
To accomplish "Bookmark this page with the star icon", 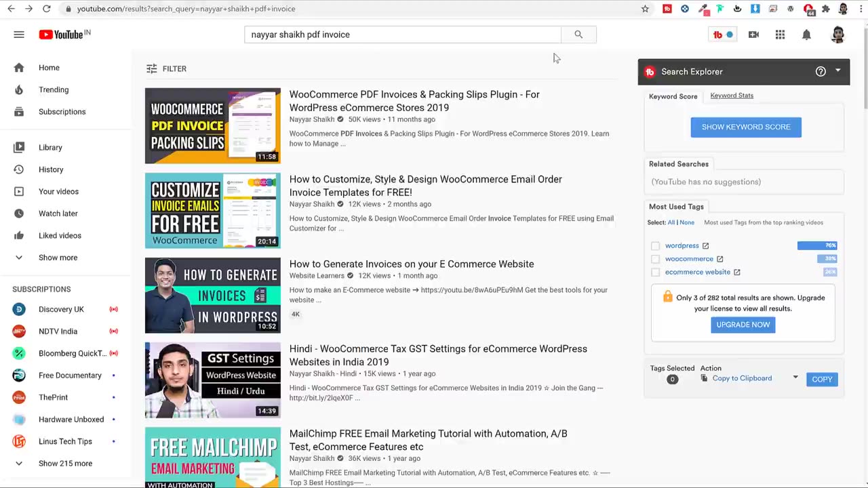I will 645,9.
